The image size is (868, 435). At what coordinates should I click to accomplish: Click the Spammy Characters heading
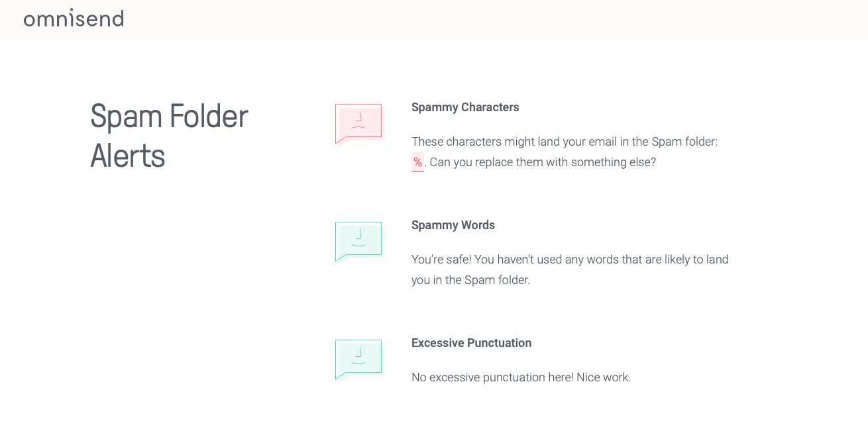465,107
